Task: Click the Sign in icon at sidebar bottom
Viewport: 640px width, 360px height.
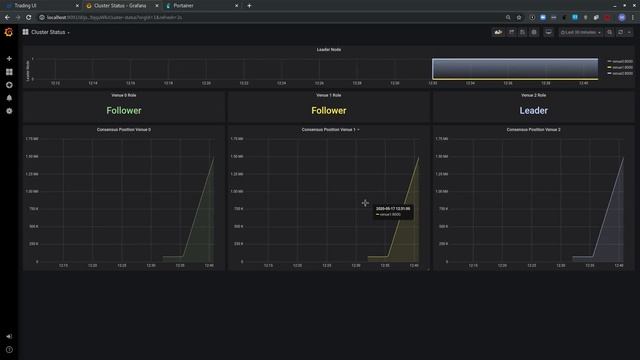Action: (x=9, y=336)
